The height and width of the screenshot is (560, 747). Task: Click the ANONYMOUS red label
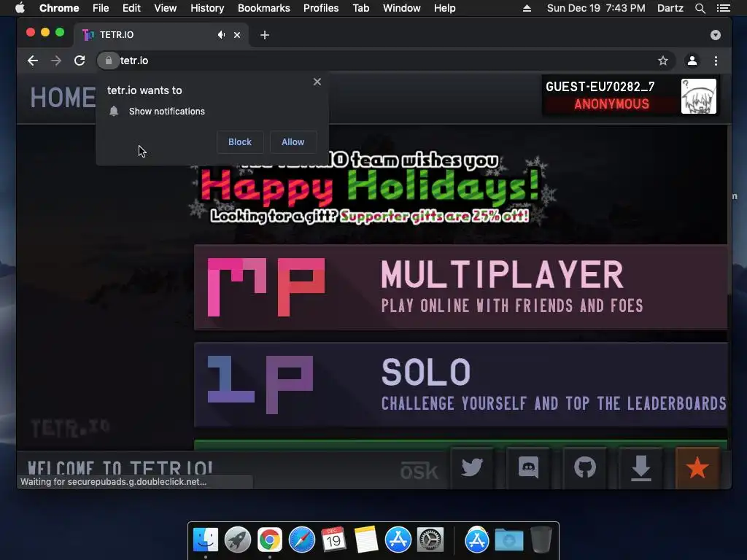coord(612,104)
